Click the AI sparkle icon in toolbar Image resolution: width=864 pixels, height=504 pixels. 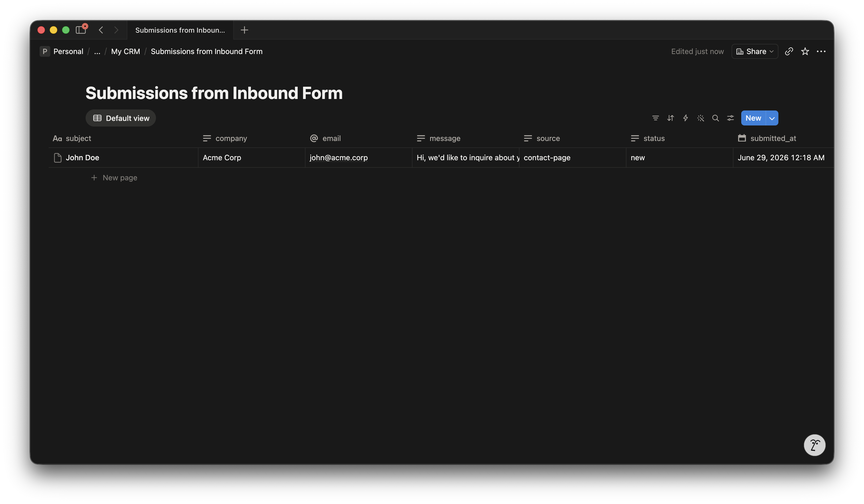pyautogui.click(x=701, y=118)
